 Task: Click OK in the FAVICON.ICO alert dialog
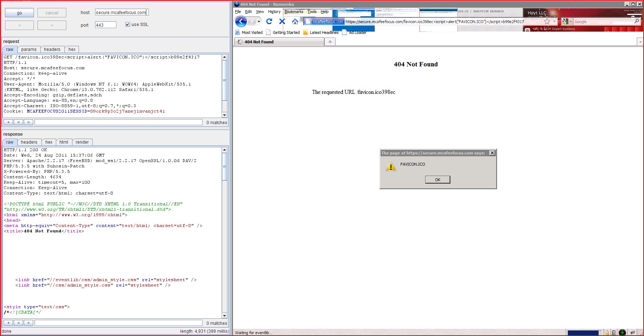point(438,180)
